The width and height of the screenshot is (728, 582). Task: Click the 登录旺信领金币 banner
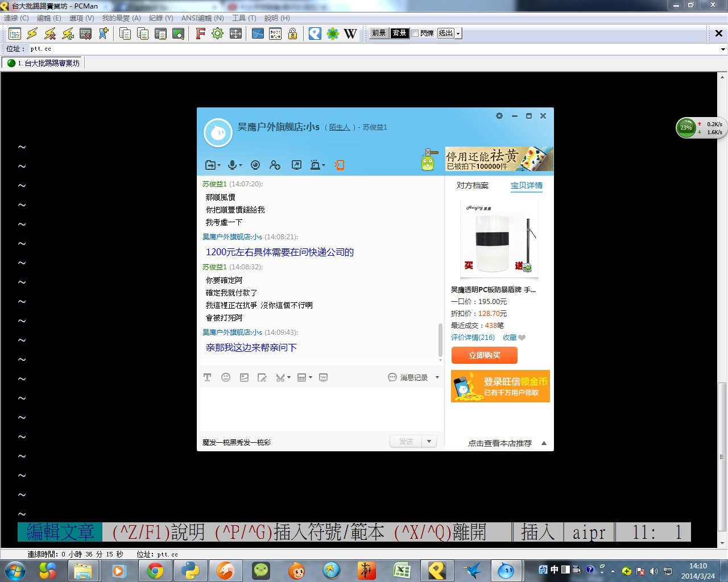coord(500,386)
